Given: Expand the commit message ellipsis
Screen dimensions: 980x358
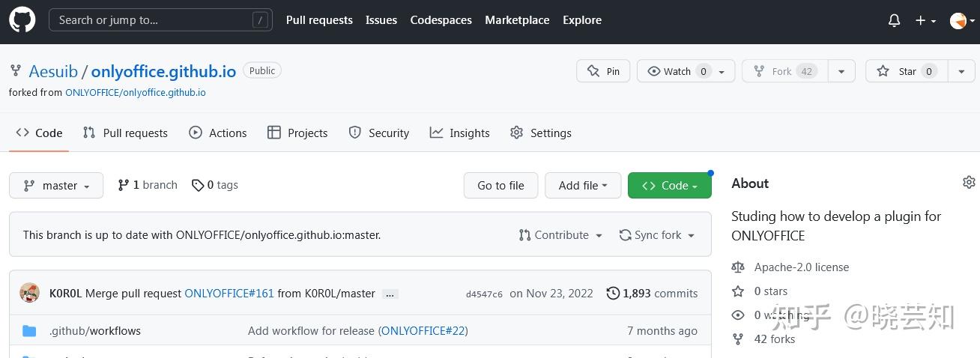Looking at the screenshot, I should [390, 294].
